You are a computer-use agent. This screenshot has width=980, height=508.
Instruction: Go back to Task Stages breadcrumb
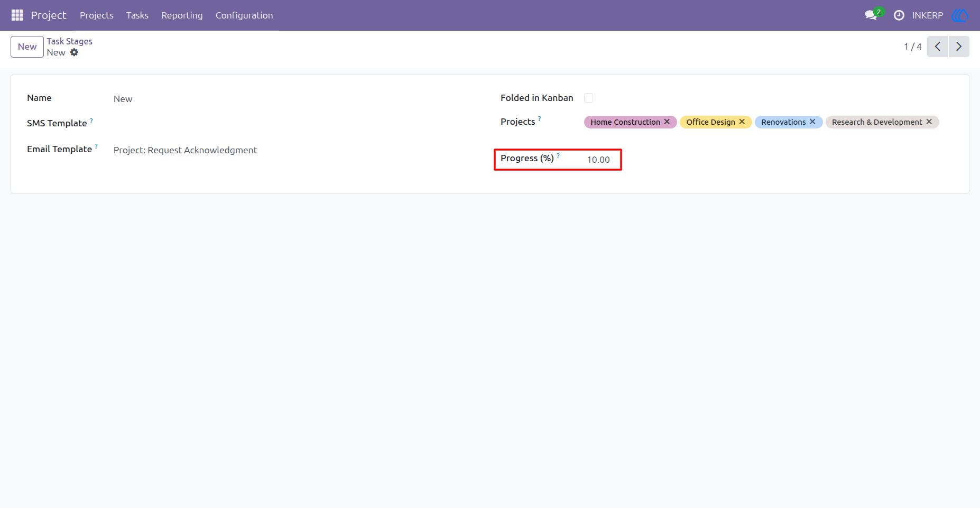(x=69, y=41)
